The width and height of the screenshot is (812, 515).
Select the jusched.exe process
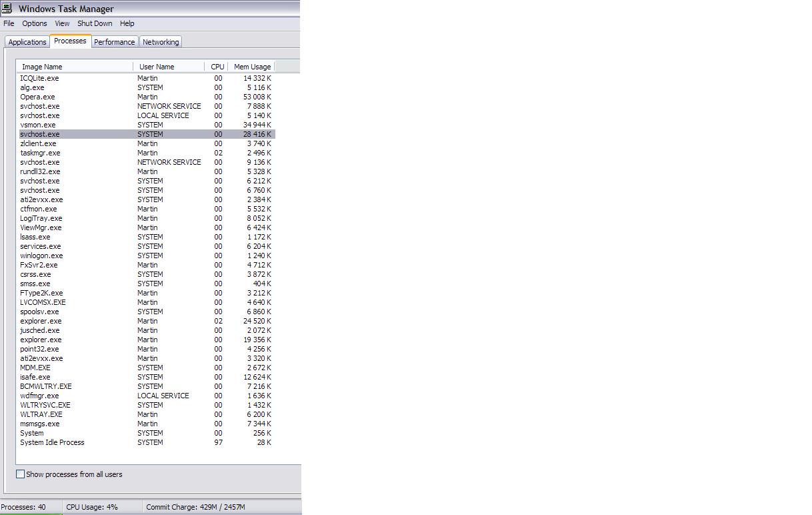tap(146, 330)
